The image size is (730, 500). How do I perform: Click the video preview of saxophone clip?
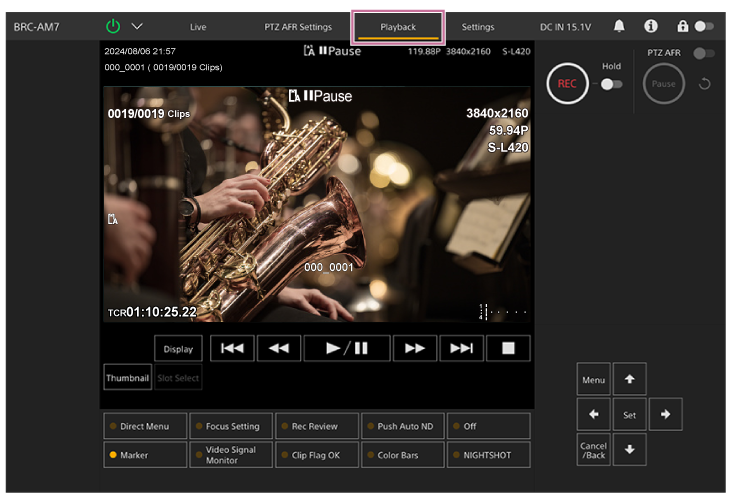click(318, 205)
